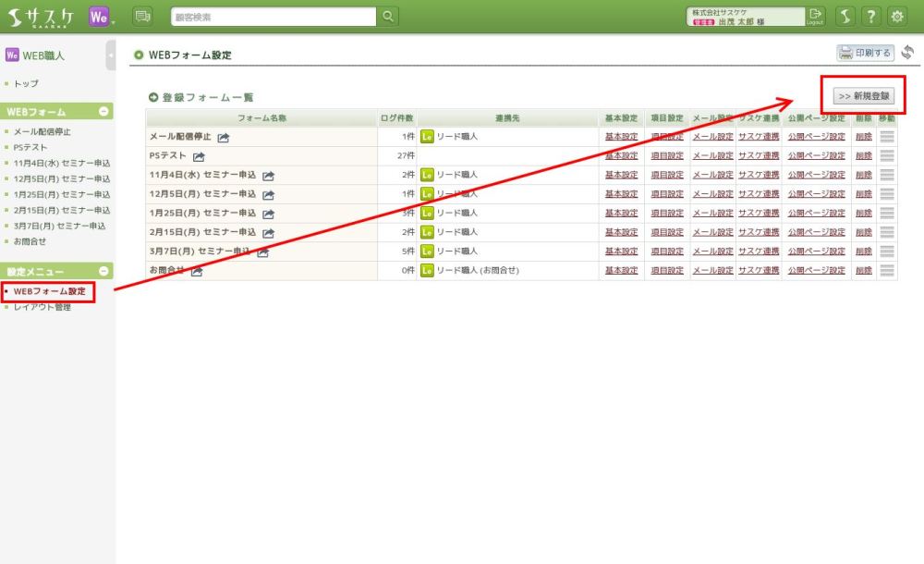Click the 新規登録 button
Image resolution: width=924 pixels, height=564 pixels.
click(x=863, y=95)
